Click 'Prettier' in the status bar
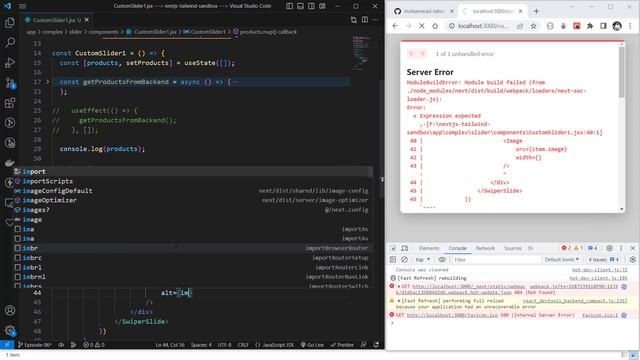Viewport: 640px width, 360px height. 342,345
